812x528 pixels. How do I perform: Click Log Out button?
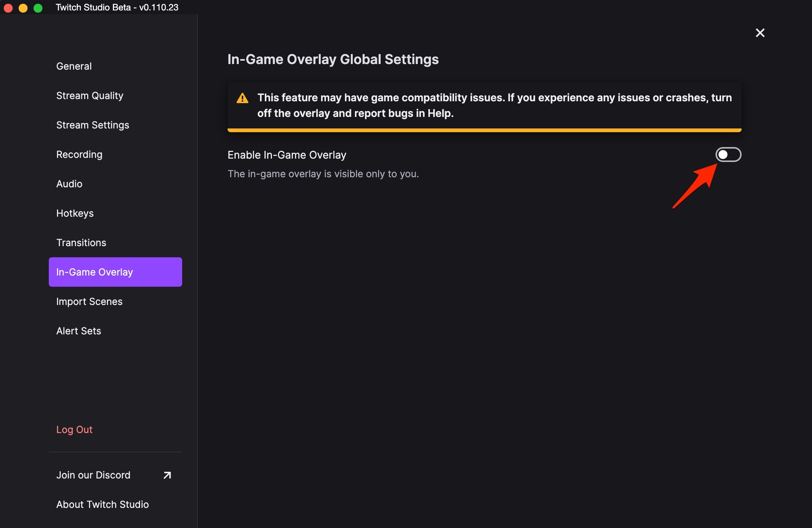74,429
